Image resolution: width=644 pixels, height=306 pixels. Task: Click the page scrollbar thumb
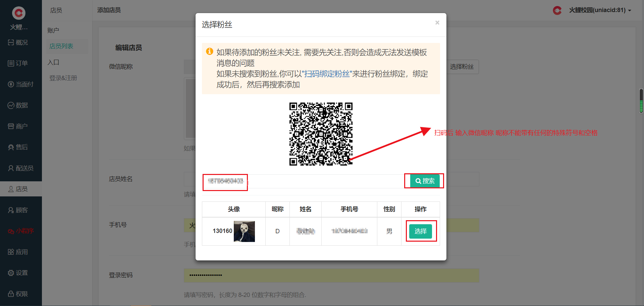point(641,101)
